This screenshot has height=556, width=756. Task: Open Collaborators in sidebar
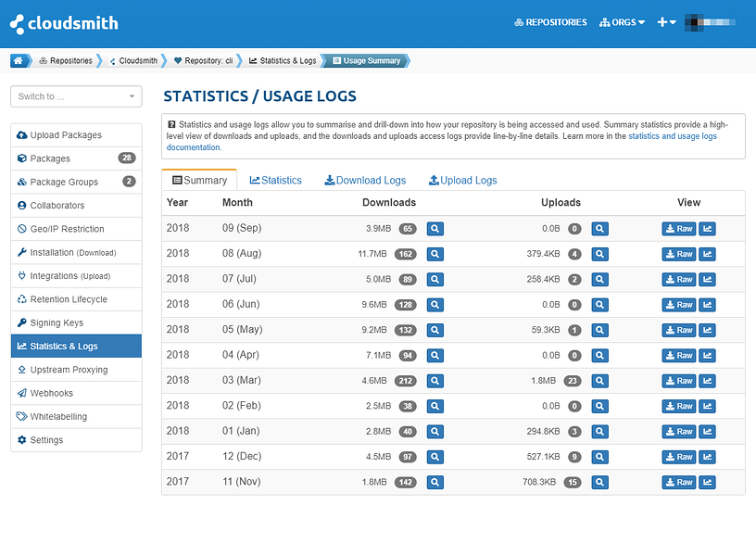coord(76,206)
